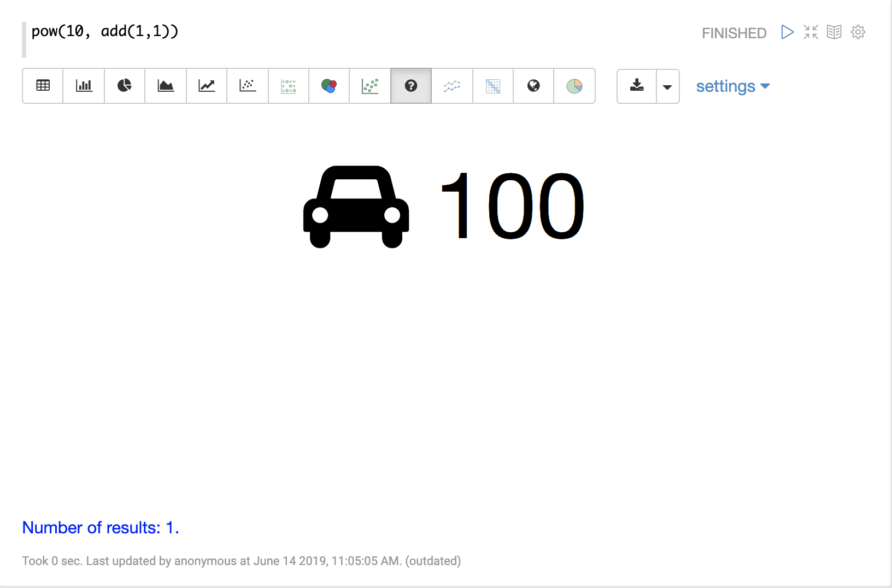892x588 pixels.
Task: Select the colored pie chart visualization
Action: [x=574, y=86]
